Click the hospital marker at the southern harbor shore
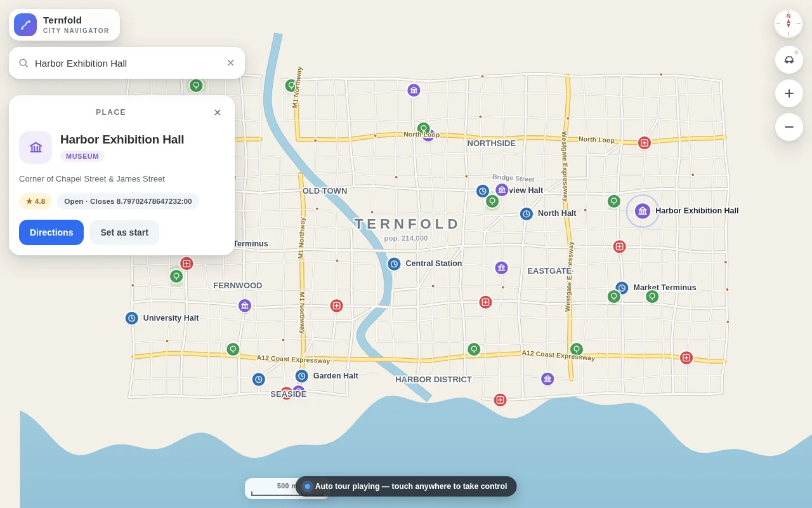Viewport: 812px width, 508px height. 501,400
